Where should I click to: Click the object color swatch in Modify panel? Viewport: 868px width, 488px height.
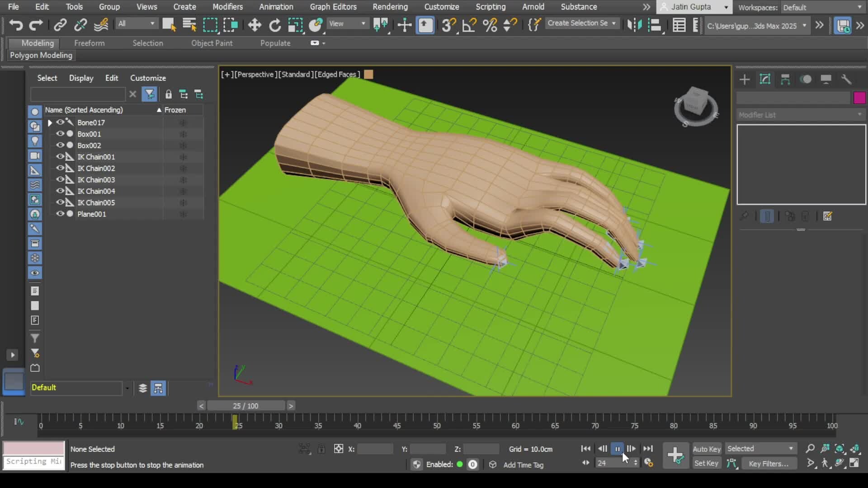pyautogui.click(x=859, y=98)
